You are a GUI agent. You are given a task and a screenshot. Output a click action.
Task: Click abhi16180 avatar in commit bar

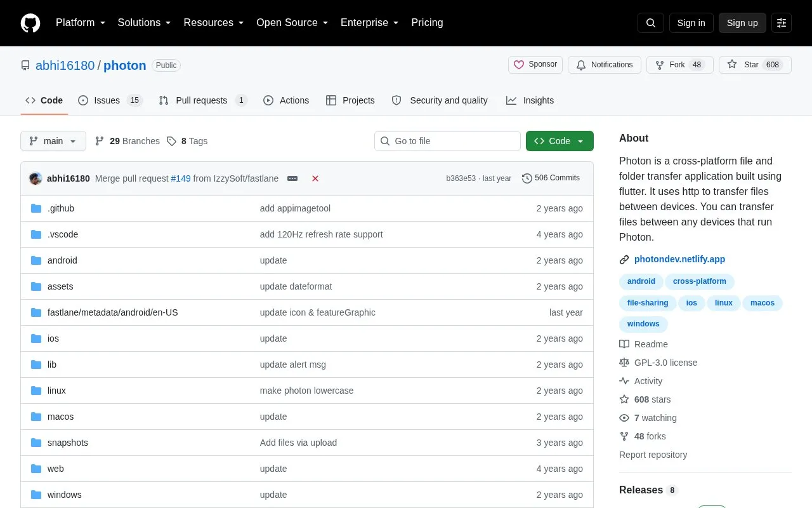[36, 178]
